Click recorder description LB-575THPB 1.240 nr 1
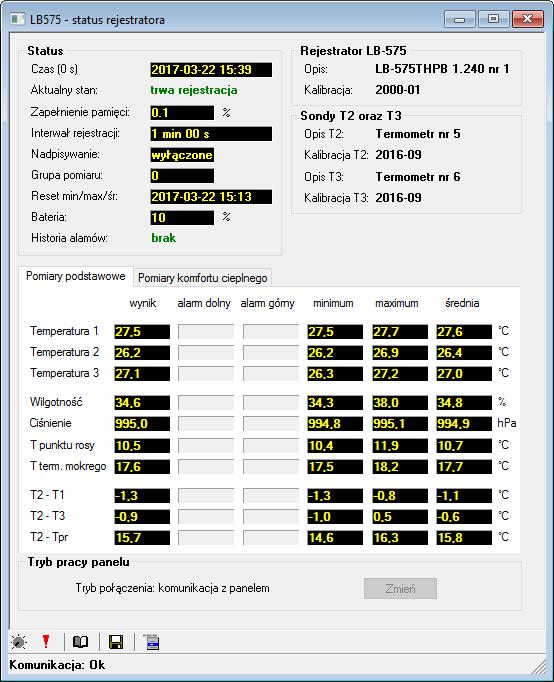 pyautogui.click(x=442, y=69)
